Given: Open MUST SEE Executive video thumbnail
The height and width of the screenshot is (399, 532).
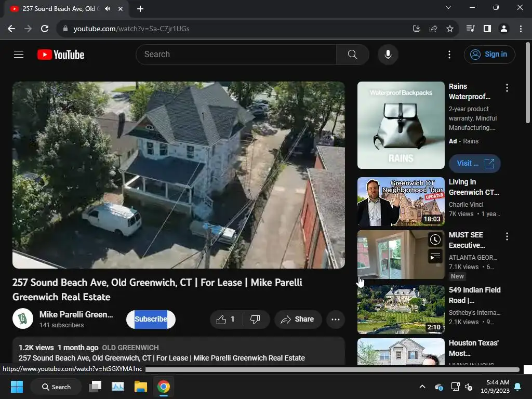Looking at the screenshot, I should (401, 255).
